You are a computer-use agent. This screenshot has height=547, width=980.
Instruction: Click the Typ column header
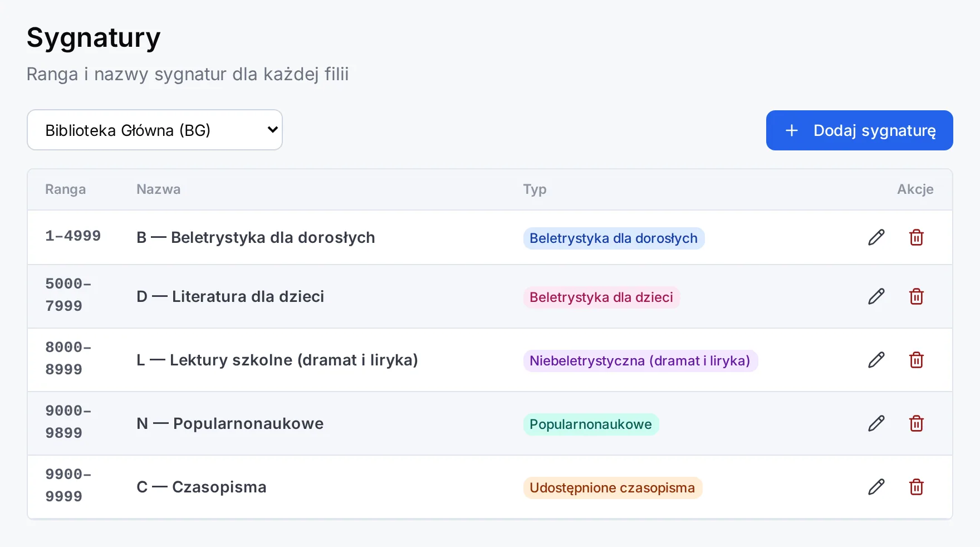point(535,190)
